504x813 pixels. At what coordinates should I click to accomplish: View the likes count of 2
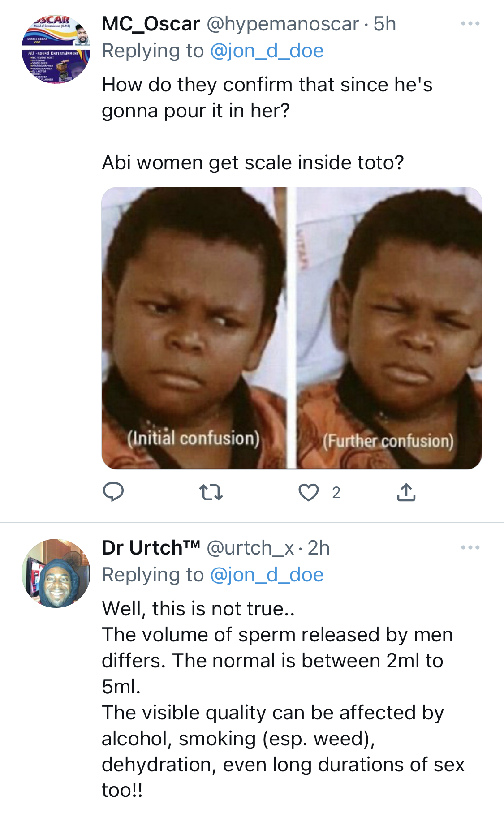[336, 493]
